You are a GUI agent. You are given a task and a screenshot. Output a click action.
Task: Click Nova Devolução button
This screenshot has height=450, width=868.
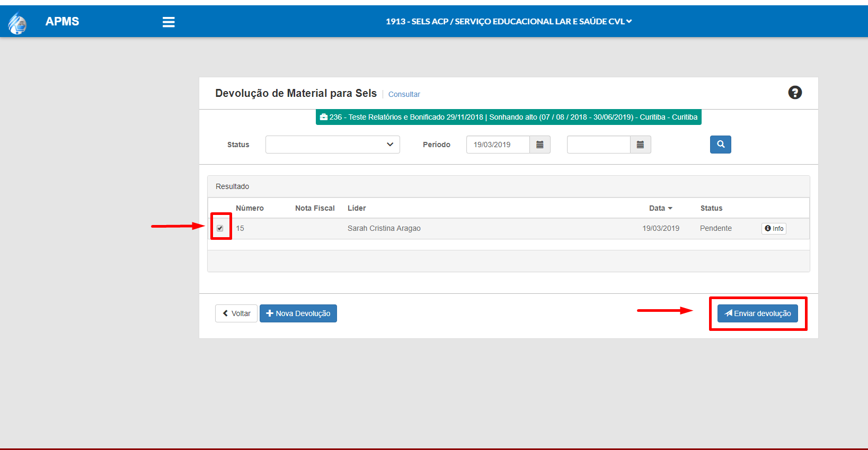(298, 313)
